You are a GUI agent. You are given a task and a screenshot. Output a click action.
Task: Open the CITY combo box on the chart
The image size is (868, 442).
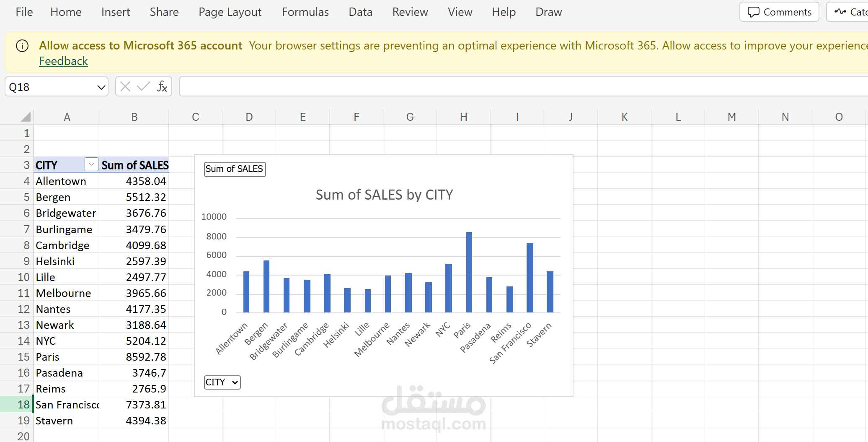click(x=222, y=382)
